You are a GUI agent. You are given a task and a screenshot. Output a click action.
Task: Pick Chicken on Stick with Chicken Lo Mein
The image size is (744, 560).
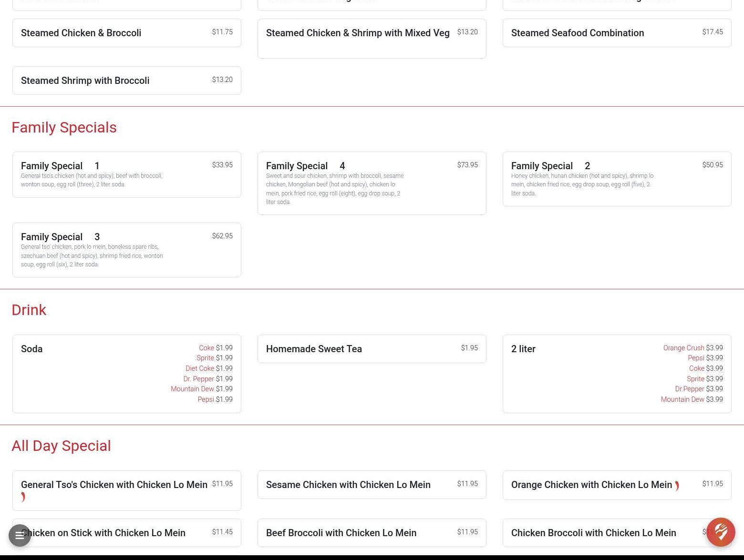click(x=127, y=533)
